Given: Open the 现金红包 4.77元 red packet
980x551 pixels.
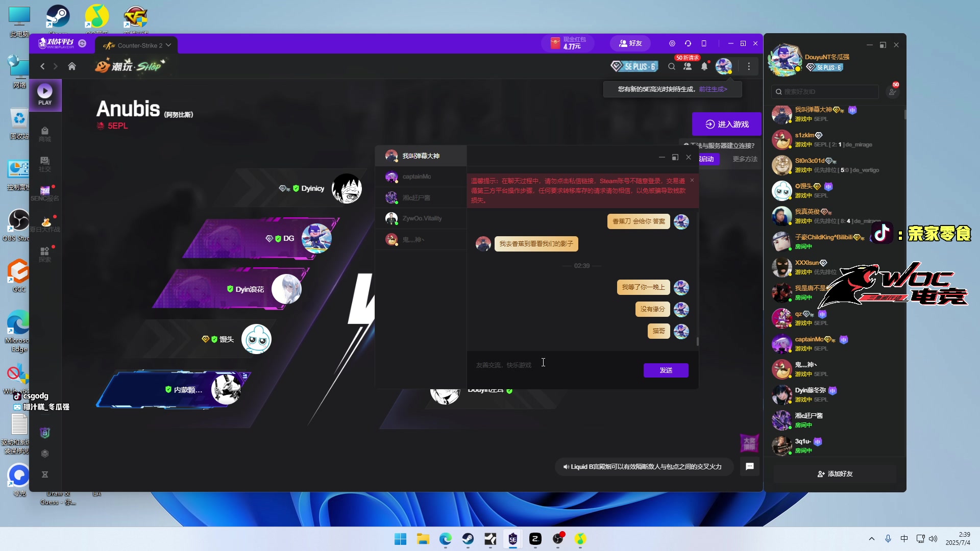Looking at the screenshot, I should click(568, 43).
